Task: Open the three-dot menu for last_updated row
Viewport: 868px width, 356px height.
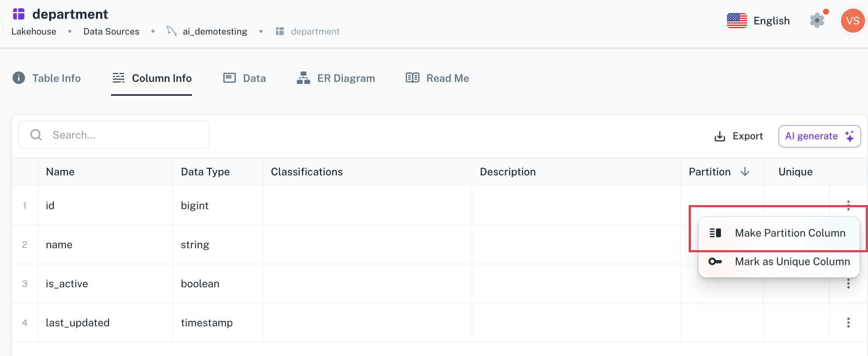Action: point(848,323)
